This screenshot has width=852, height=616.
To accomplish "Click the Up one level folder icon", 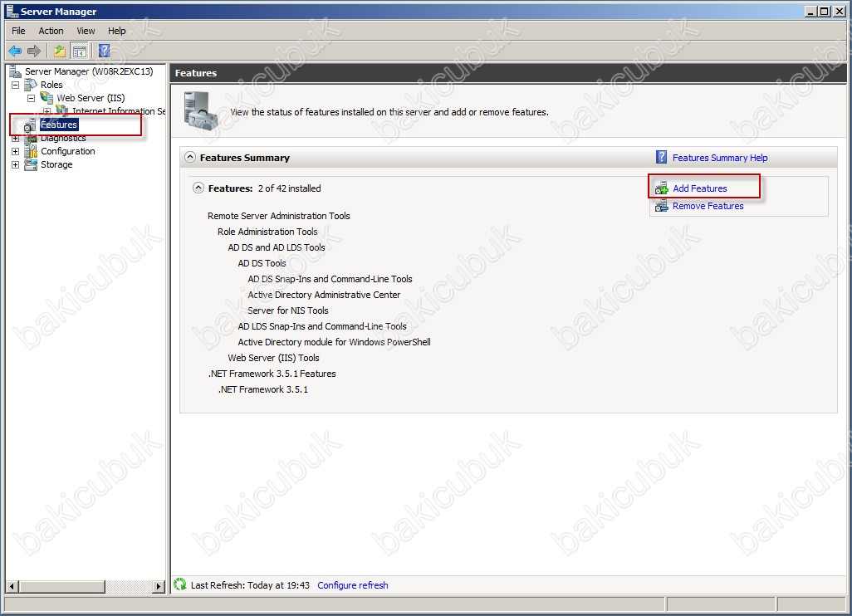I will [59, 51].
